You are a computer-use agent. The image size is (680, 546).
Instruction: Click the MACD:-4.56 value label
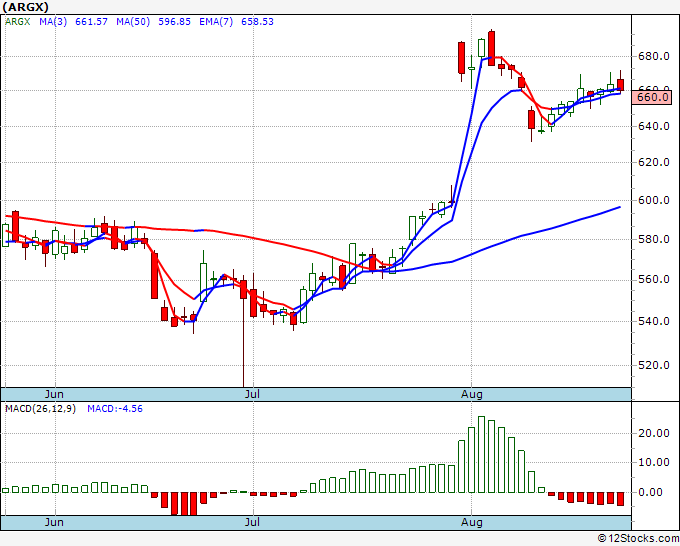coord(115,409)
